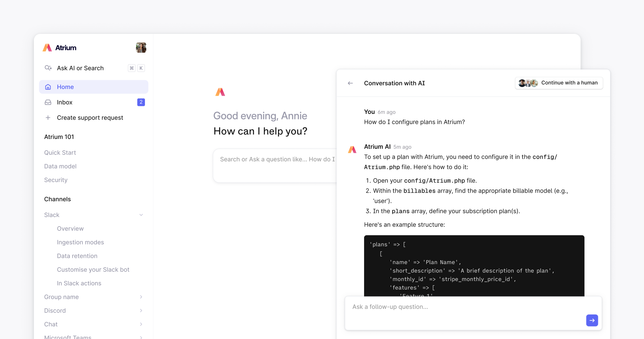Click the Atrium logo in sidebar

click(60, 48)
